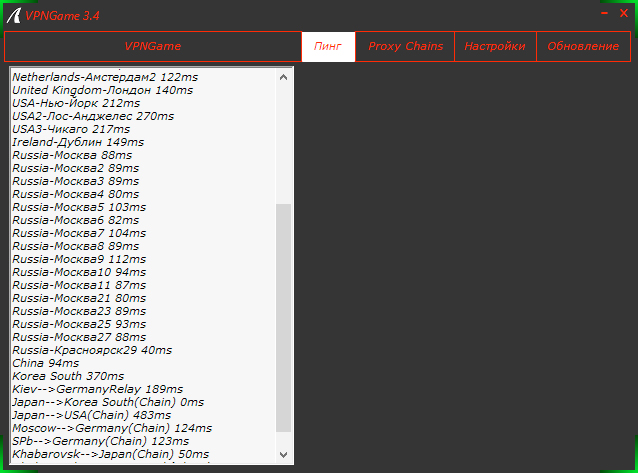Choose Russia-Москва8 89ms entry

76,246
